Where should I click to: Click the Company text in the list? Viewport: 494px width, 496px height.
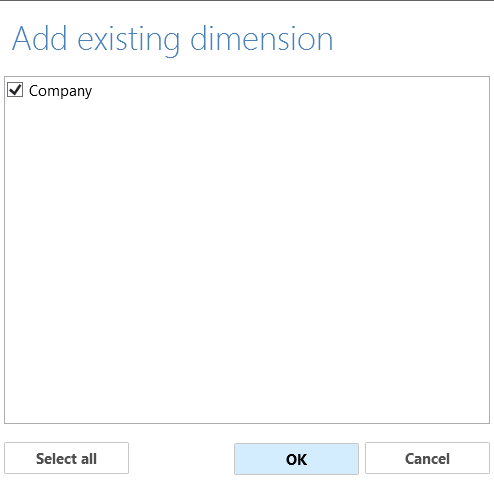[x=60, y=91]
